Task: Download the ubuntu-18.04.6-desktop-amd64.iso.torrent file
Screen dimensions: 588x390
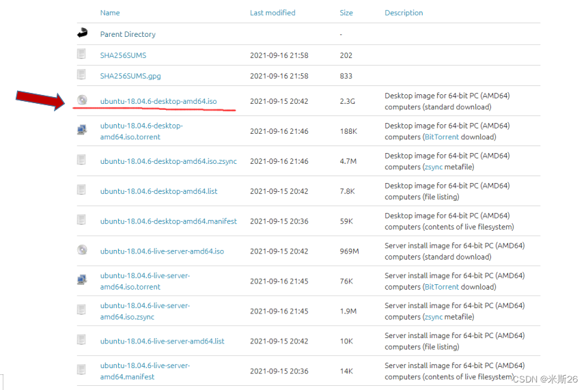Action: [141, 131]
